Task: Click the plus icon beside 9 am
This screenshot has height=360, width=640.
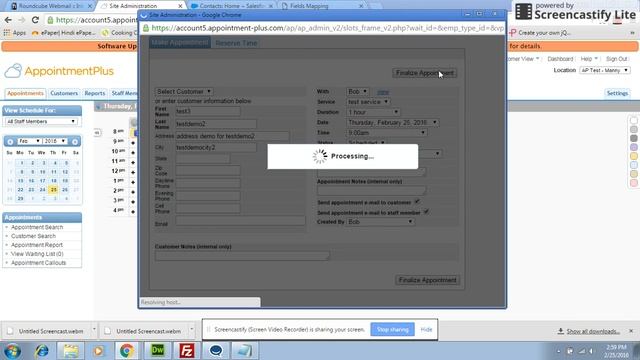Action: 133,143
